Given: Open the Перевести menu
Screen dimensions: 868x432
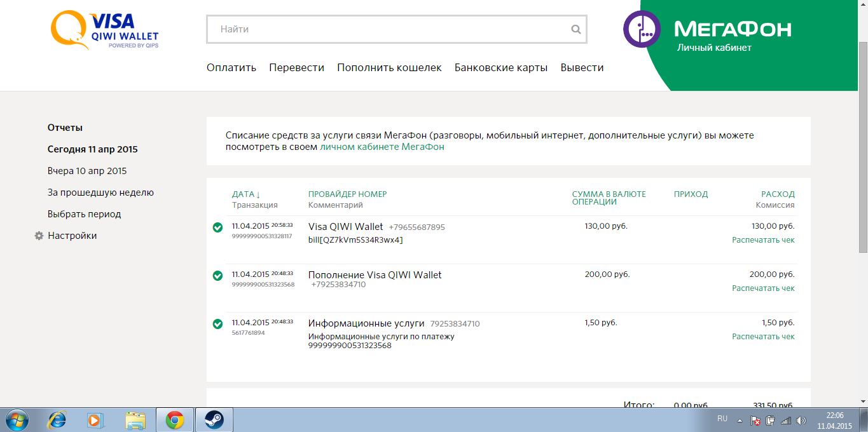Looking at the screenshot, I should (296, 68).
